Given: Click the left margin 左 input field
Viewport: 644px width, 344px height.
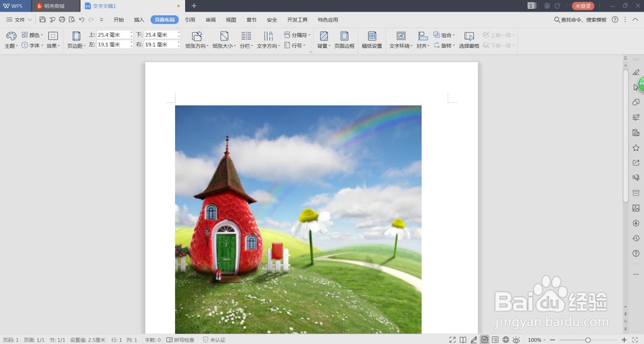Looking at the screenshot, I should pyautogui.click(x=115, y=44).
